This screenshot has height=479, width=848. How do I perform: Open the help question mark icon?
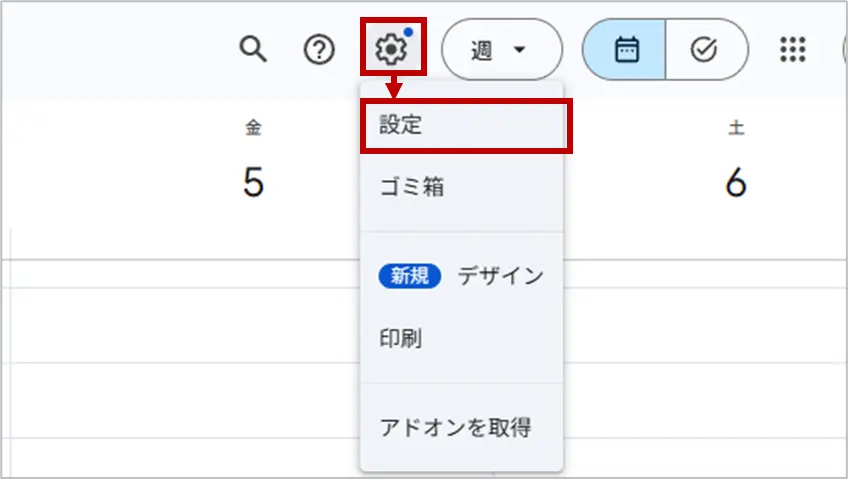(319, 49)
